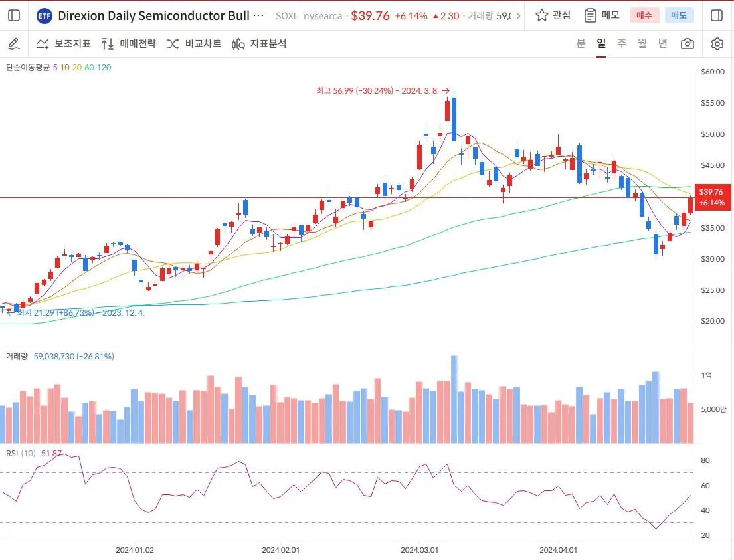Toggle the left sidebar panel icon
The width and height of the screenshot is (734, 560).
pyautogui.click(x=14, y=15)
